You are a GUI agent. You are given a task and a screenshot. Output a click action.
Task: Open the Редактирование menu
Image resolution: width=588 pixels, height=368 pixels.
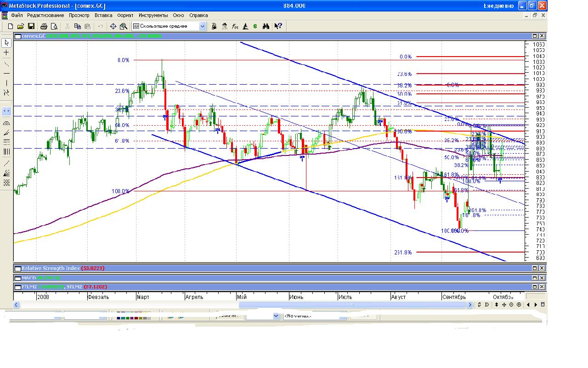pyautogui.click(x=45, y=15)
